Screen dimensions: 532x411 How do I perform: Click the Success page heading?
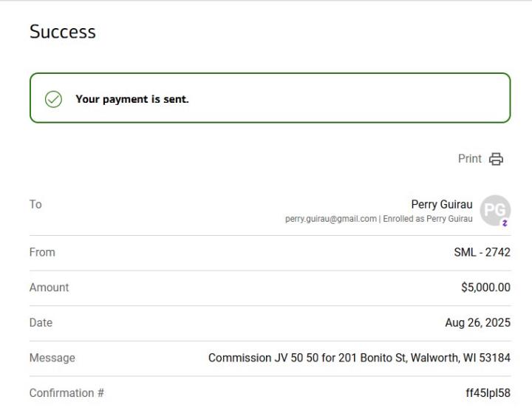point(63,32)
